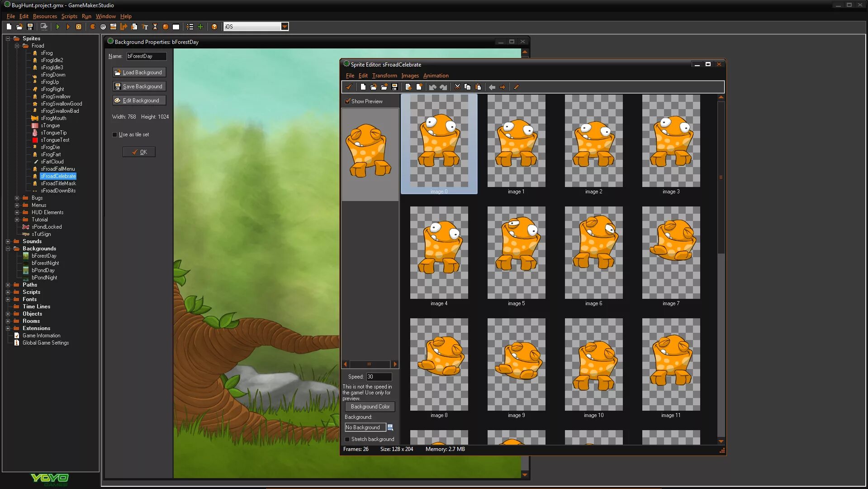Image resolution: width=868 pixels, height=489 pixels.
Task: Create a script with the document icon
Action: (134, 27)
